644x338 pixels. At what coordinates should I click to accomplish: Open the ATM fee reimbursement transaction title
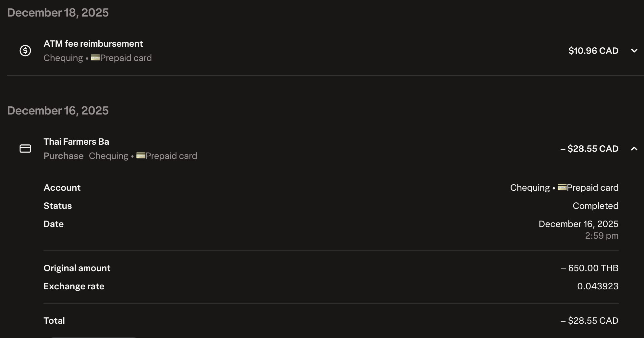(93, 43)
